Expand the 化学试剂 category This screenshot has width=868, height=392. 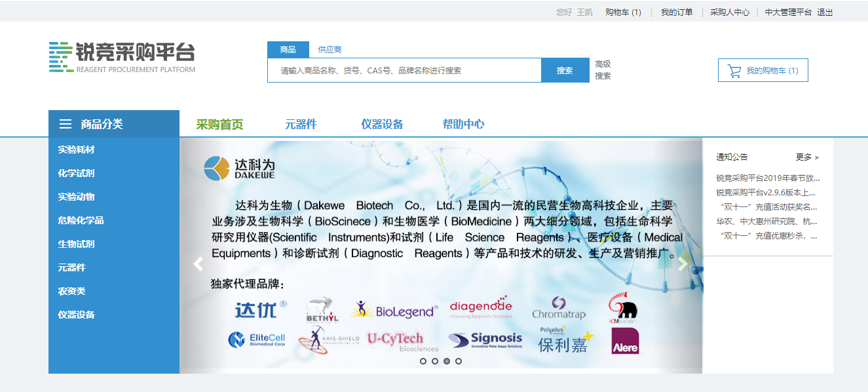pyautogui.click(x=76, y=173)
